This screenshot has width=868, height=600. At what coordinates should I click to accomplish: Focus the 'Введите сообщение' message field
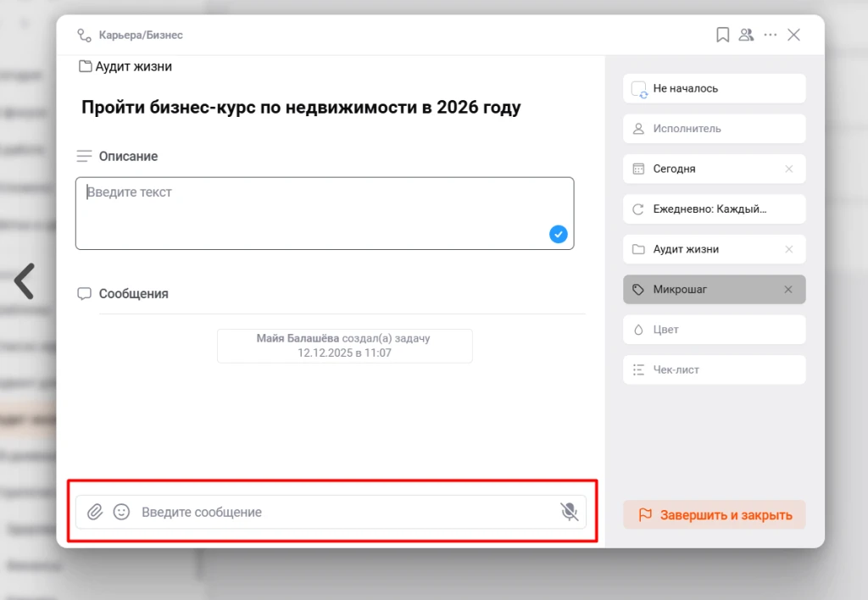coord(339,512)
